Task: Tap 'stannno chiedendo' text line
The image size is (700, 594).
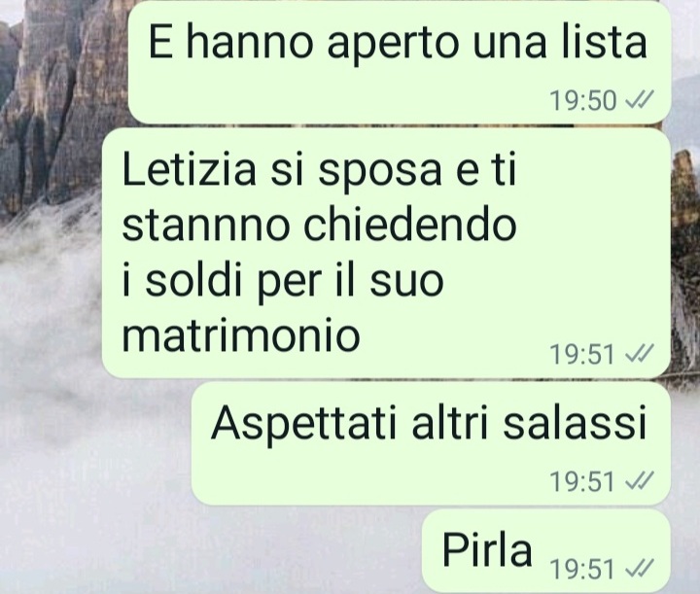Action: click(319, 224)
